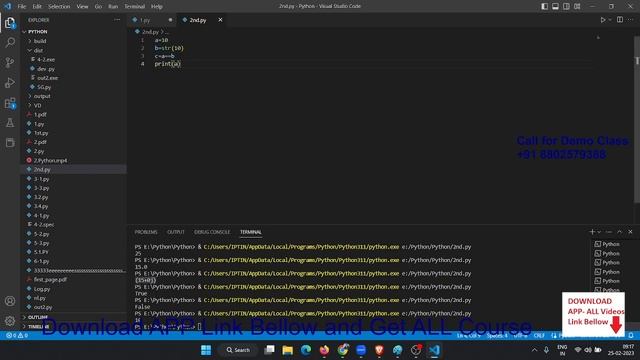Switch to the DEBUG CONSOLE tab
This screenshot has width=640, height=360.
212,232
